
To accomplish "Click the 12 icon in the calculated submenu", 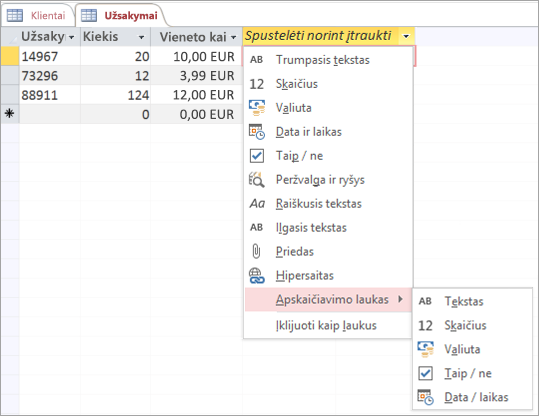I will point(425,325).
